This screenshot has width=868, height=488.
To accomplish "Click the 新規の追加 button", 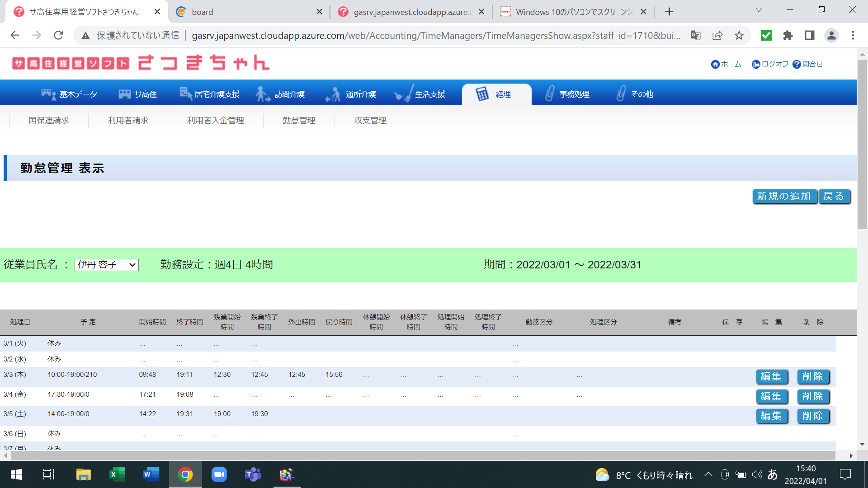I will 784,197.
